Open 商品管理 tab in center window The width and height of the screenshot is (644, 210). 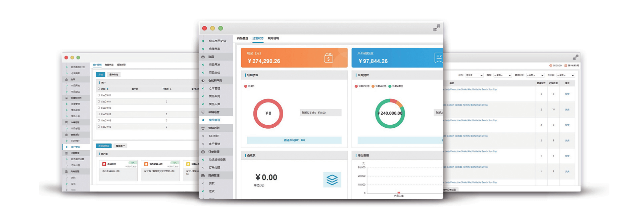(x=242, y=38)
